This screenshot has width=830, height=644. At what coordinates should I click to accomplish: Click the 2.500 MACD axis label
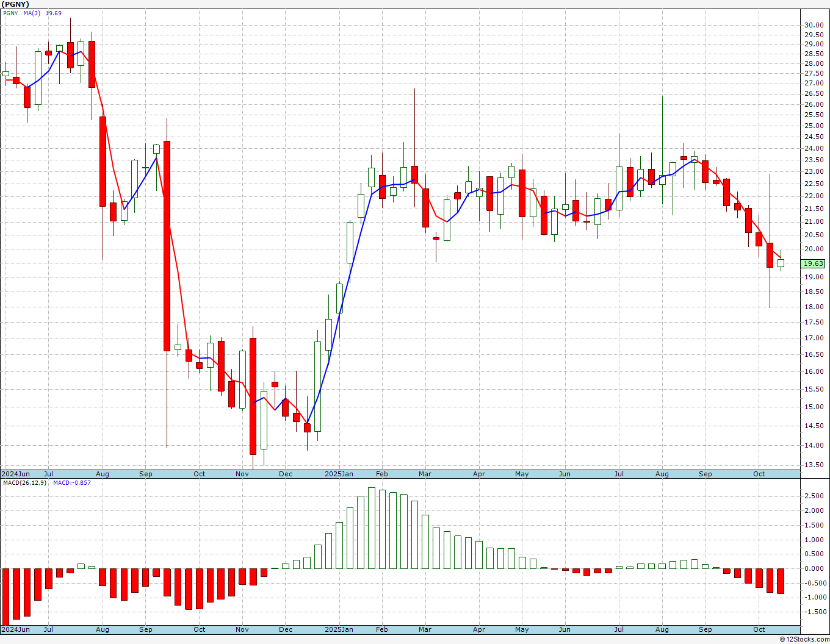coord(814,496)
